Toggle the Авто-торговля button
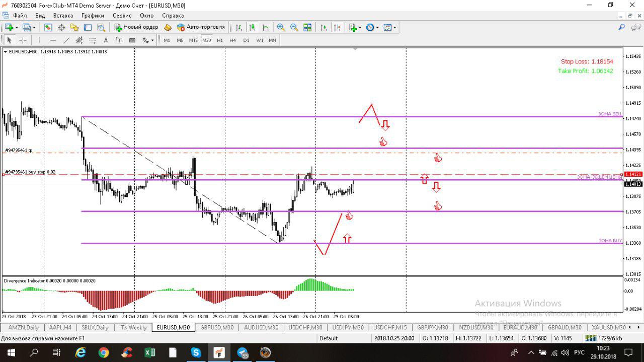 pyautogui.click(x=201, y=27)
